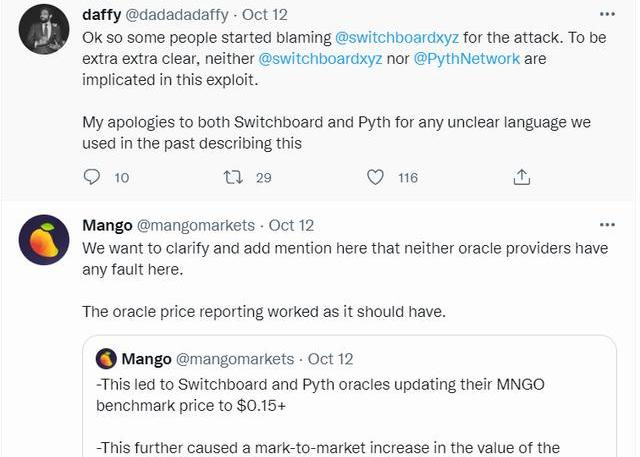Screen dimensions: 640x457
Task: Open the Mango display name on main tweet
Action: coord(107,225)
